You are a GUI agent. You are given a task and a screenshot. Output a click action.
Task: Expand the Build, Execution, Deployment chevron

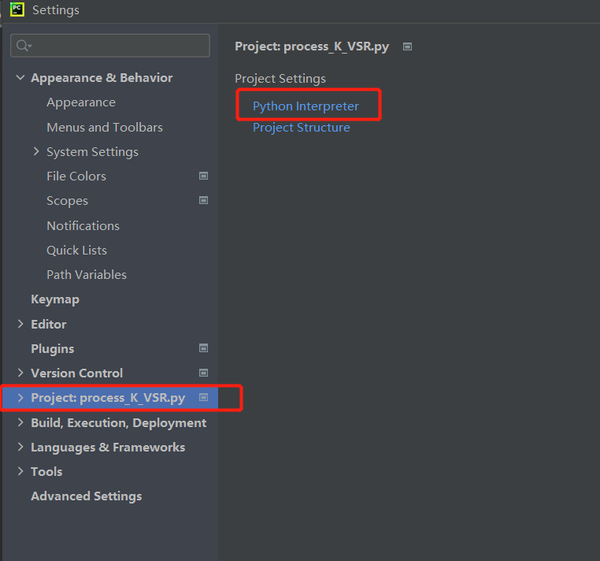[21, 422]
